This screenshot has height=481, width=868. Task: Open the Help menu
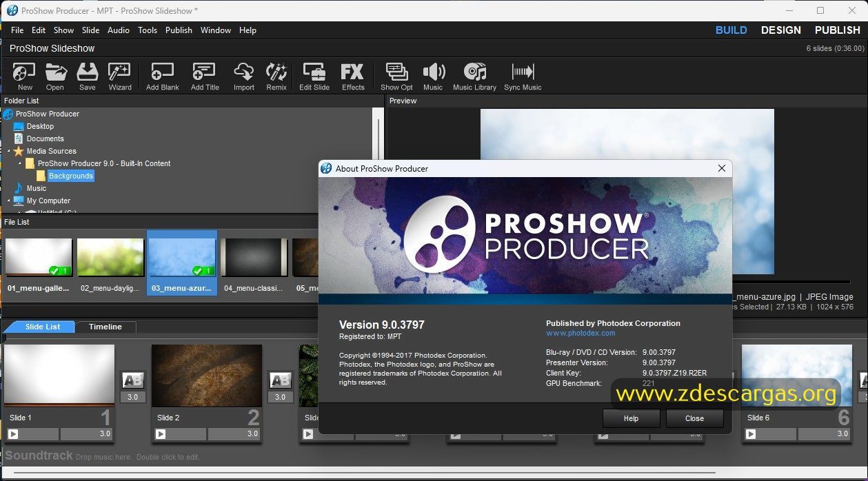coord(248,30)
